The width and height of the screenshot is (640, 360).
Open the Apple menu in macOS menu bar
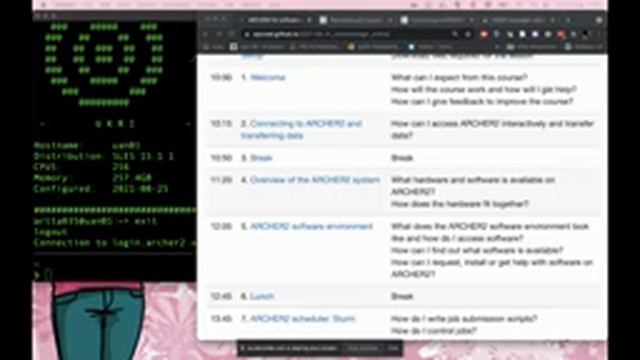coord(44,5)
